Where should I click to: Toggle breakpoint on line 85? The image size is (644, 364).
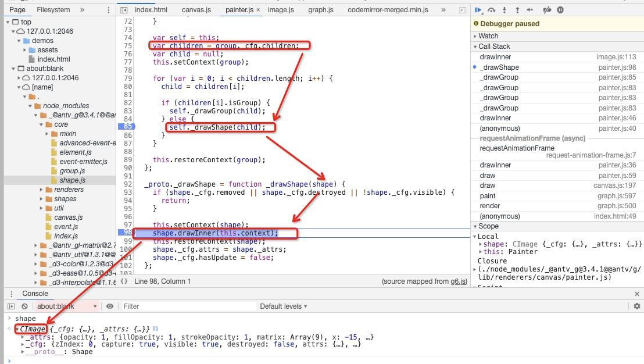127,127
